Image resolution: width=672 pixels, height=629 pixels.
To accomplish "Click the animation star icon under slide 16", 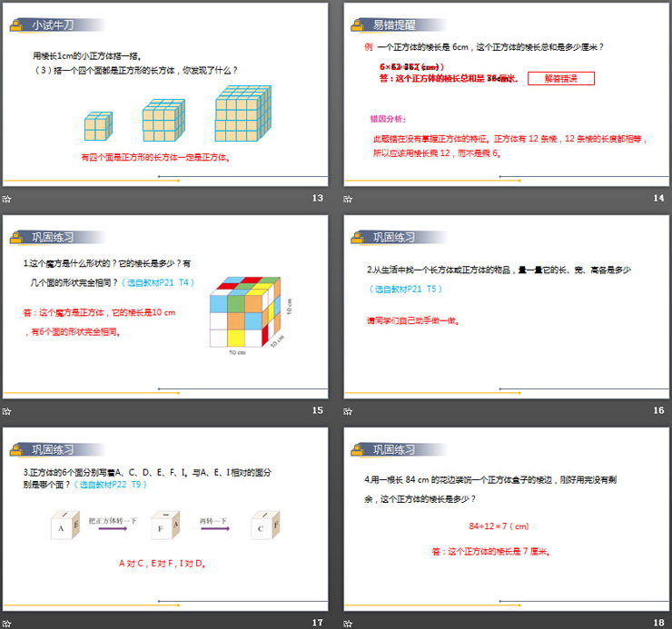I will [x=348, y=411].
